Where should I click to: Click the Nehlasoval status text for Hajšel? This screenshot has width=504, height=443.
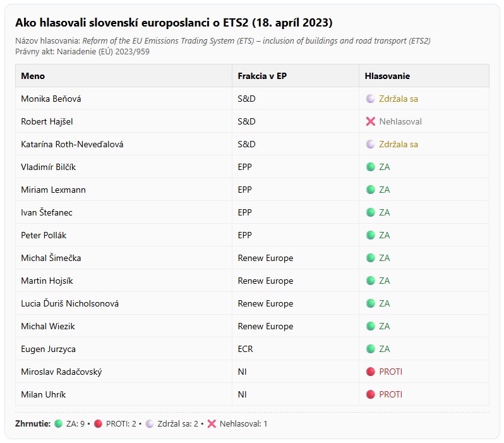[400, 121]
